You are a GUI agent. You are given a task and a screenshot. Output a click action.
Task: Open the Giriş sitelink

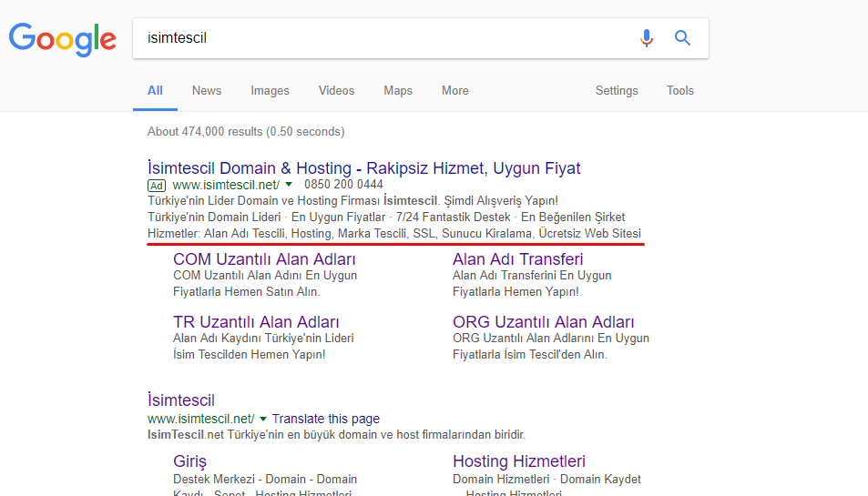click(x=189, y=461)
